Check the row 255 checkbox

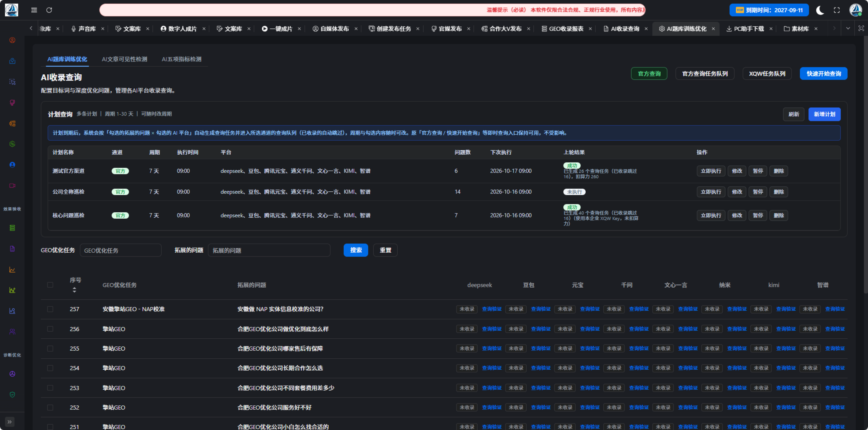[x=50, y=348]
